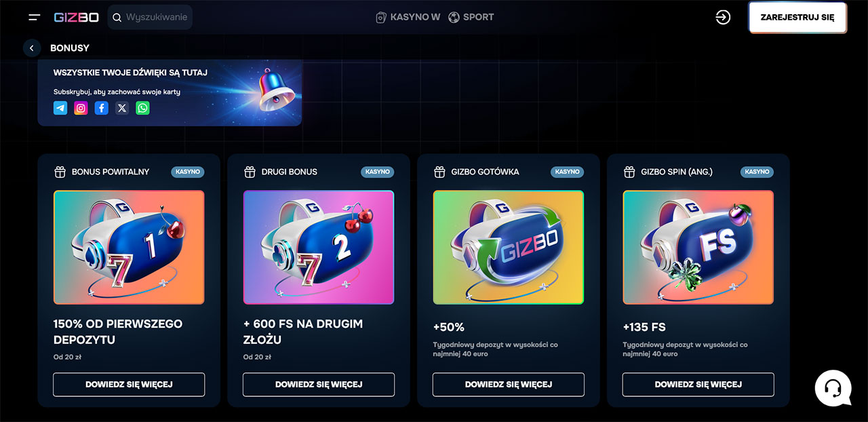
Task: Open the Instagram social icon
Action: (x=81, y=108)
